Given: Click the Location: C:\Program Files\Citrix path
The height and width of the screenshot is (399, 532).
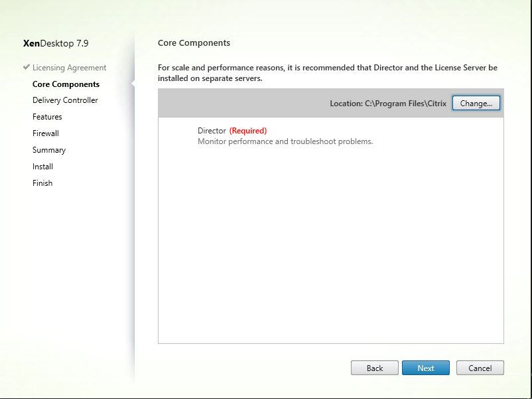Looking at the screenshot, I should pos(388,104).
